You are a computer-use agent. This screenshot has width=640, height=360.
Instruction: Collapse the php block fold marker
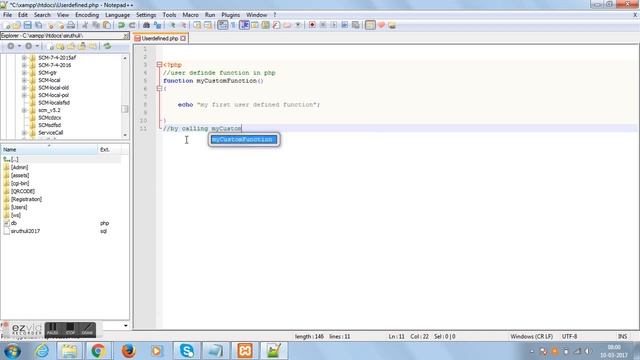pos(159,64)
